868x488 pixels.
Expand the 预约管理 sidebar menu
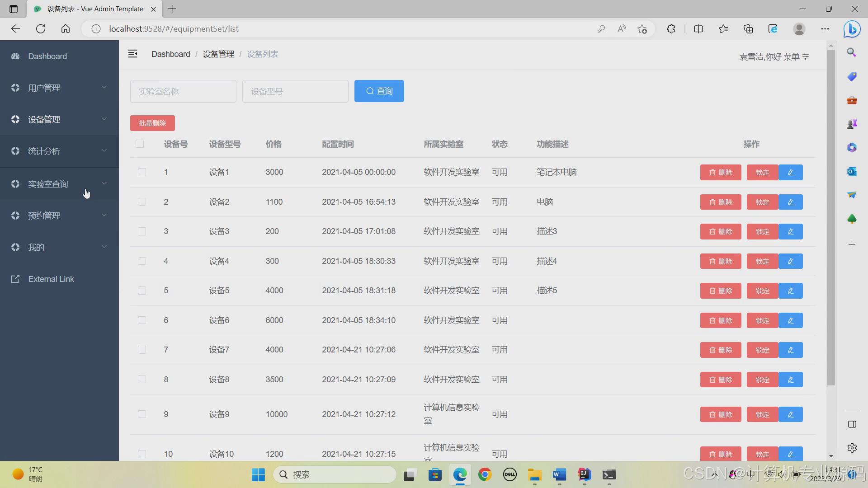(x=59, y=216)
